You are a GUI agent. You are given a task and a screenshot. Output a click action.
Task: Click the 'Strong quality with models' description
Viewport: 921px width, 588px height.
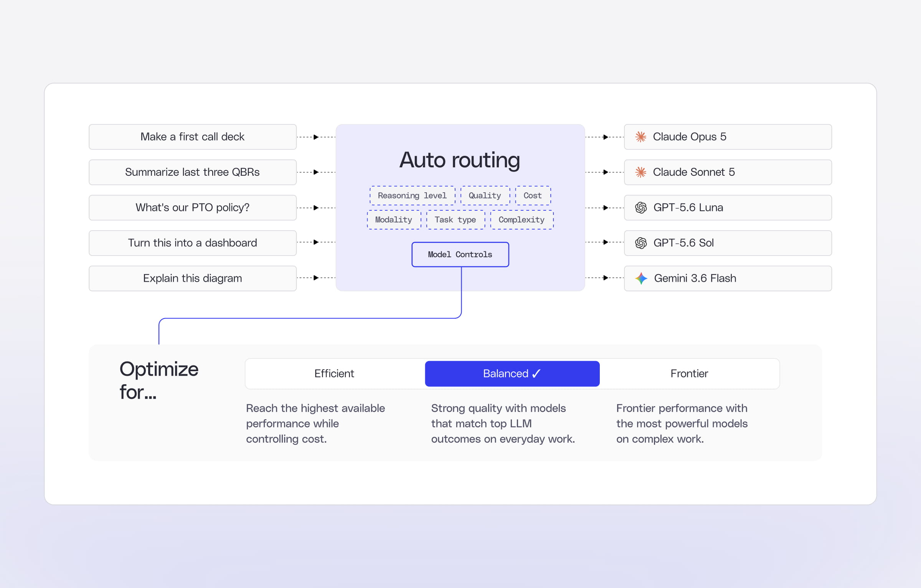click(503, 423)
